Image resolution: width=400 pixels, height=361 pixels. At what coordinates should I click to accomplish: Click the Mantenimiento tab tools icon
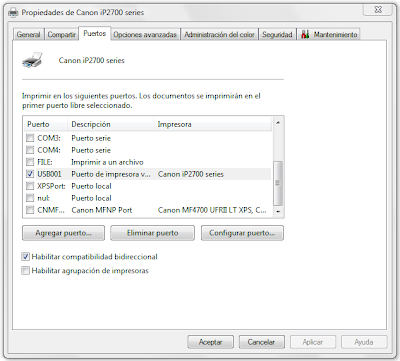(x=305, y=34)
